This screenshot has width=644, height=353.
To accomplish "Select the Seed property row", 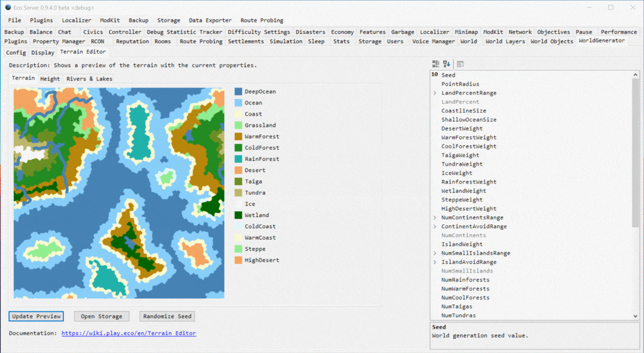I will [448, 75].
